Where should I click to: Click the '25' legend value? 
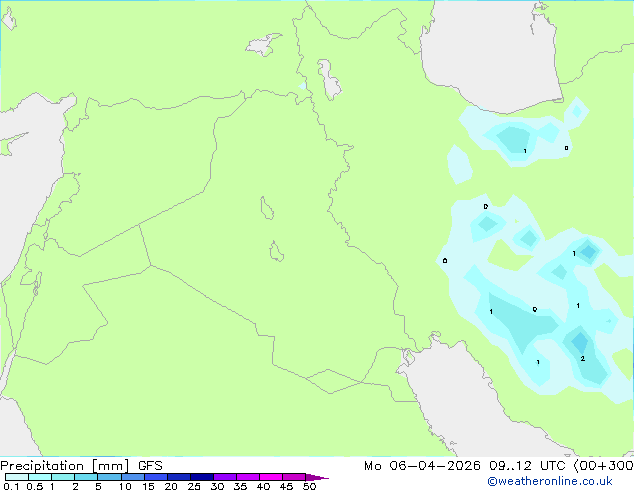click(194, 486)
